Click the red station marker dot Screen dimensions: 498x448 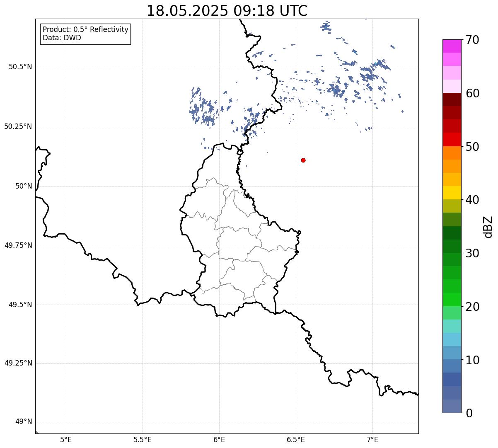[303, 160]
